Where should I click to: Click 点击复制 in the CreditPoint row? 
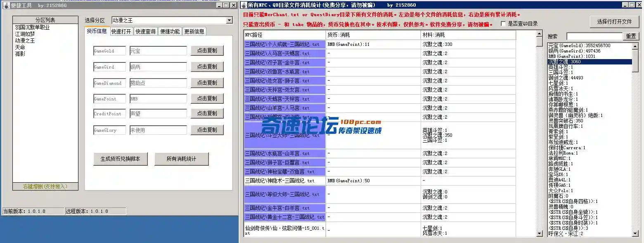pos(207,113)
